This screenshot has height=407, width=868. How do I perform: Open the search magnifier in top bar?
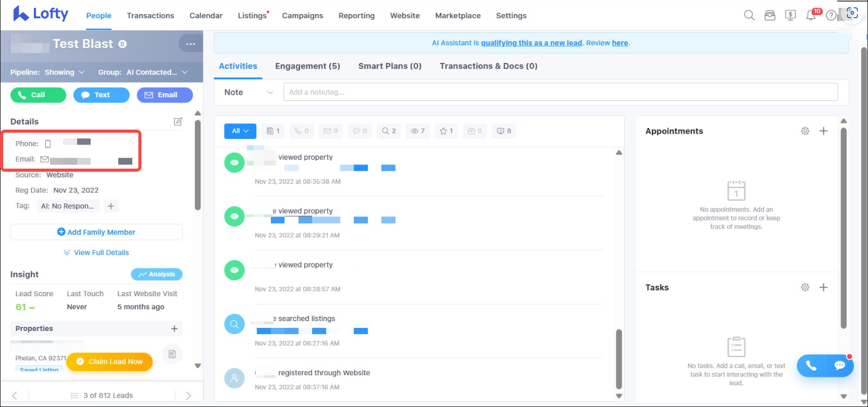point(749,16)
